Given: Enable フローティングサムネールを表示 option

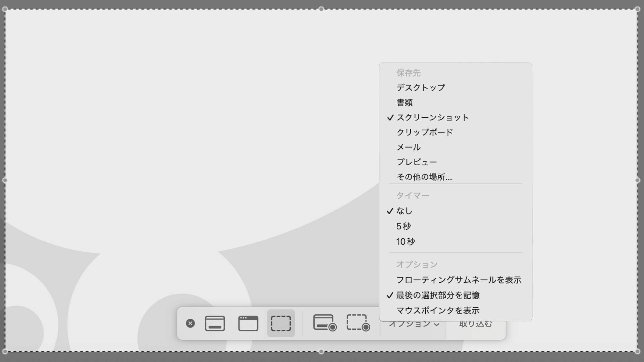Looking at the screenshot, I should (459, 280).
